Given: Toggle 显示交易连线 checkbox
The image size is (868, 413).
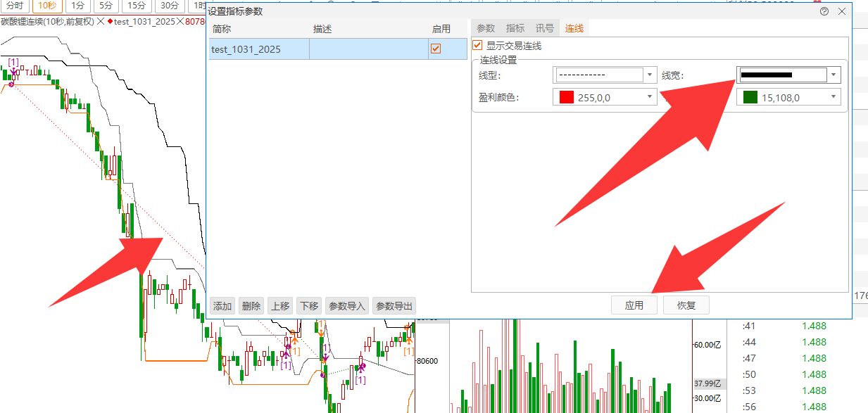Looking at the screenshot, I should 478,46.
